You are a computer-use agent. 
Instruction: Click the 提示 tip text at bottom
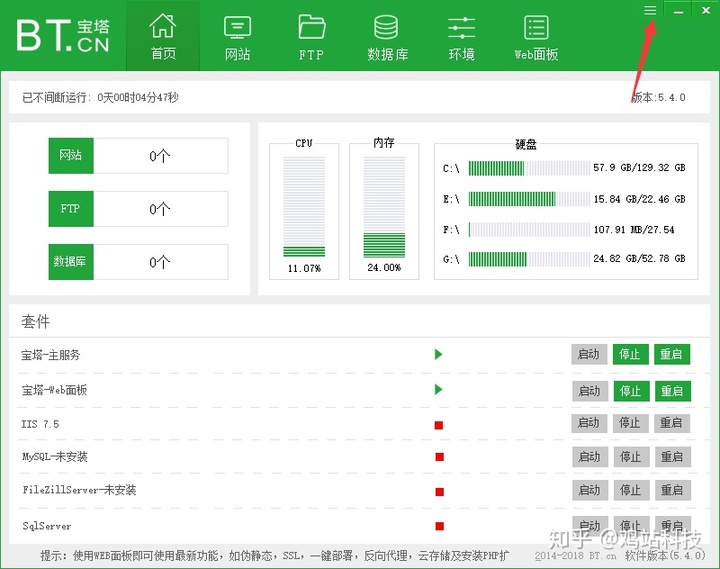pos(275,556)
